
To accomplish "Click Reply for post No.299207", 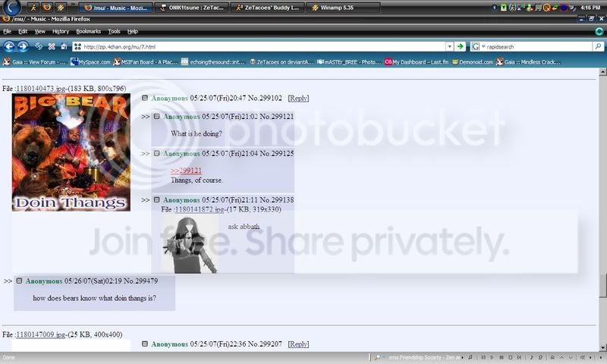I will click(298, 344).
